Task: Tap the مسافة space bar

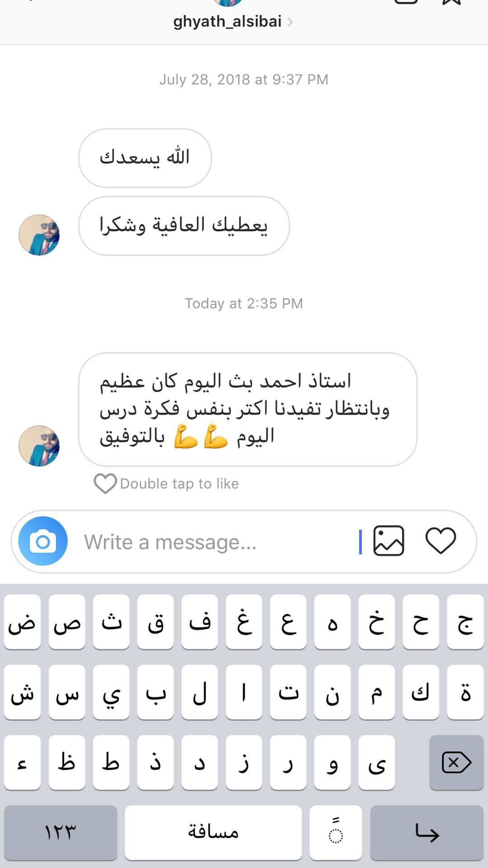Action: [213, 832]
